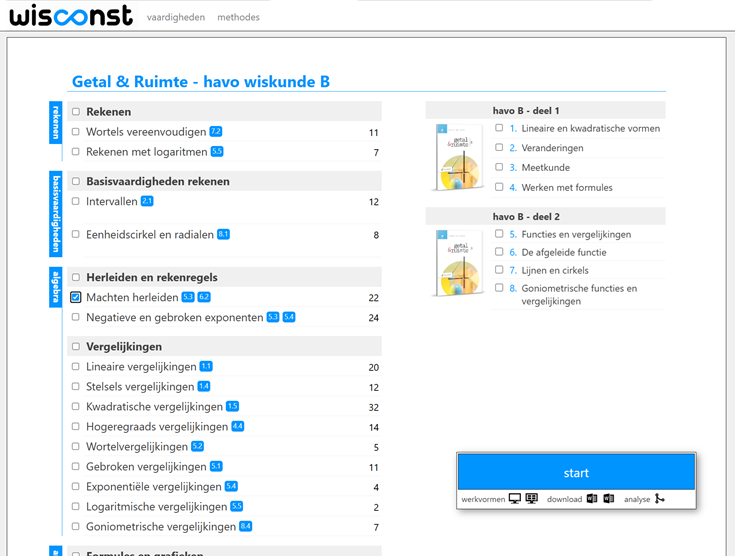Enable the Intervallen checkbox
This screenshot has height=556, width=735.
[75, 201]
